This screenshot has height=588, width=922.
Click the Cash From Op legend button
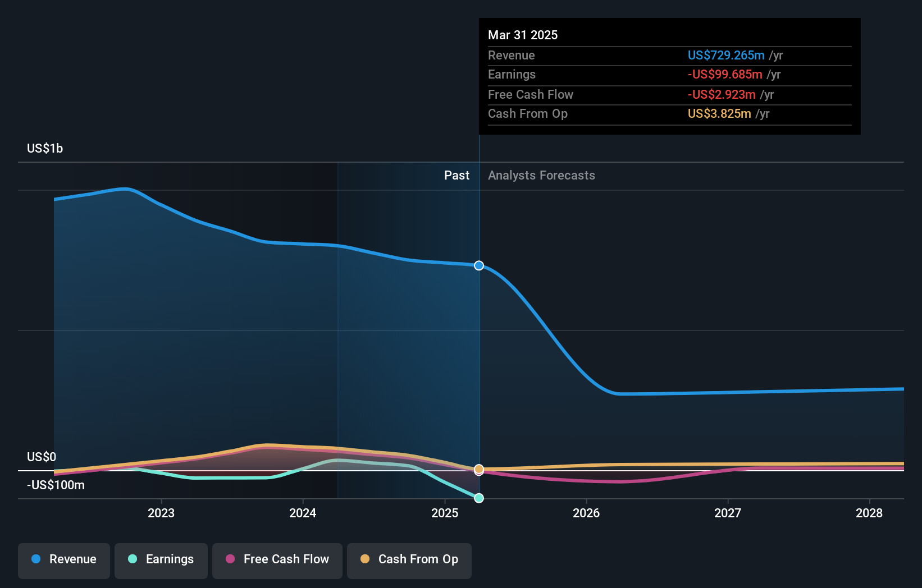[x=409, y=560]
